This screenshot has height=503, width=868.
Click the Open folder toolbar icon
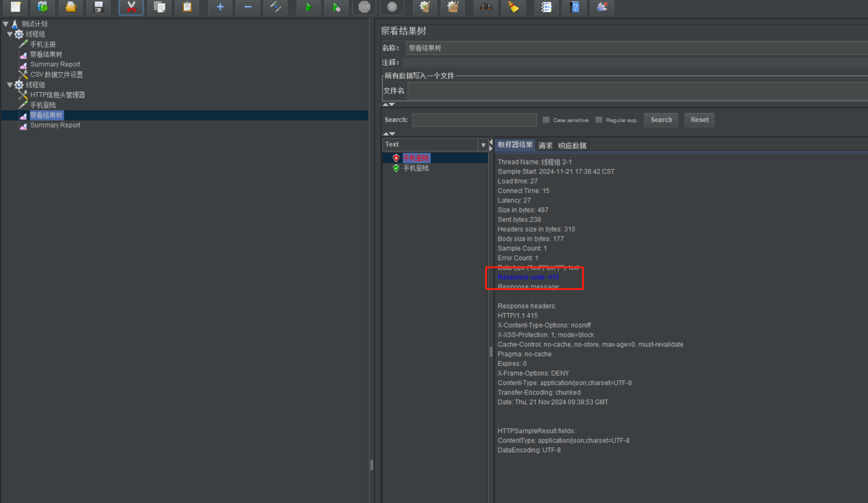[70, 7]
